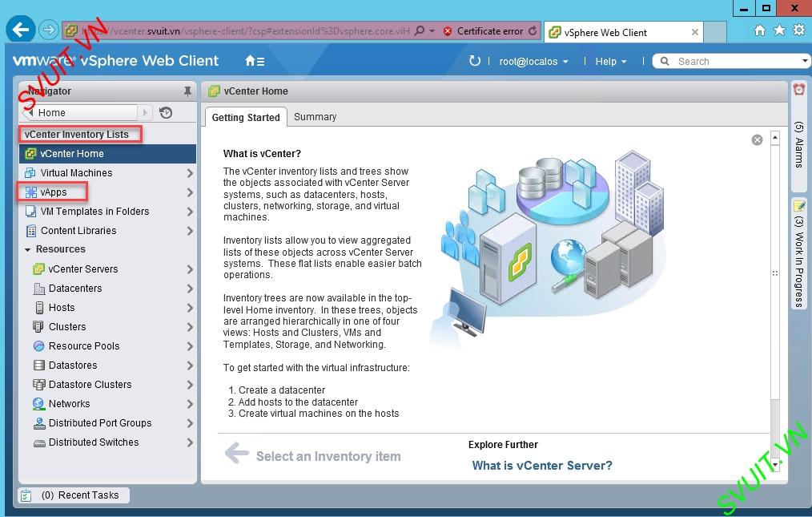The height and width of the screenshot is (517, 812).
Task: Reload the page with address bar refresh
Action: coord(533,31)
